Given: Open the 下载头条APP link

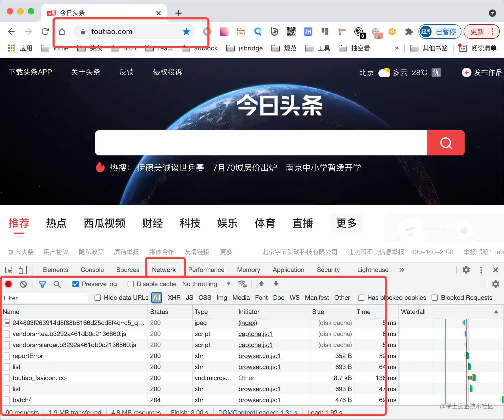Looking at the screenshot, I should click(30, 72).
